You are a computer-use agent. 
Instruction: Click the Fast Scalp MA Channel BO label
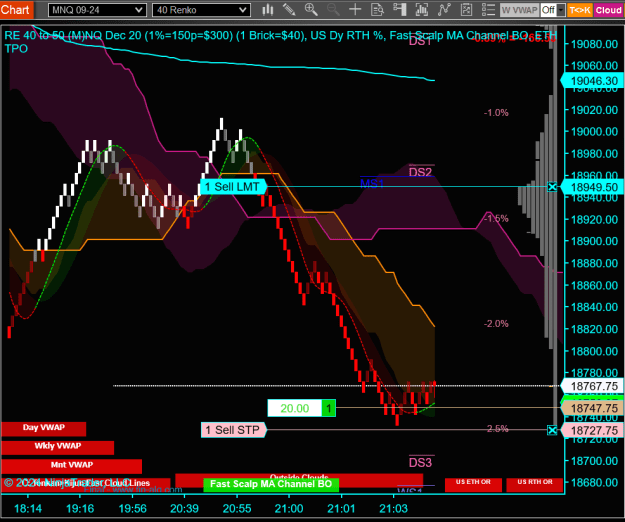click(271, 484)
